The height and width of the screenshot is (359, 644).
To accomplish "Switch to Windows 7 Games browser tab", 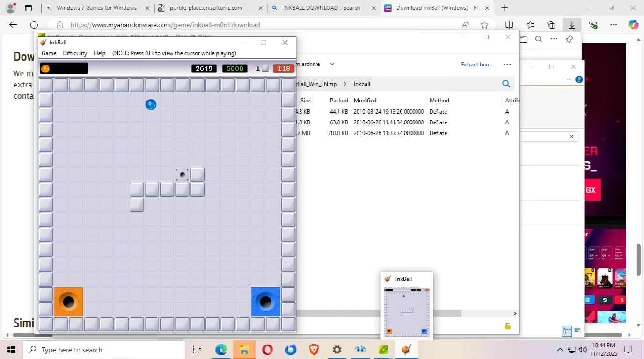I will 97,8.
